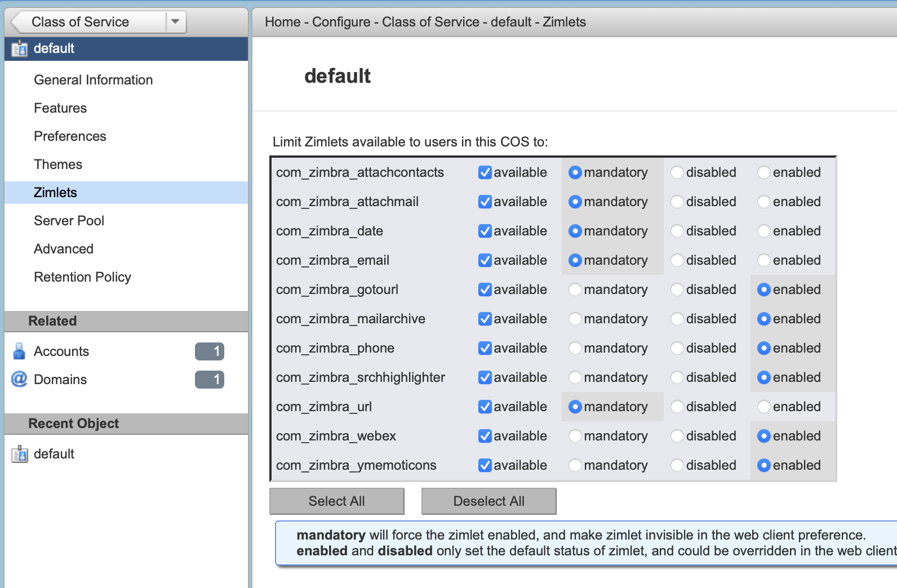Click the Domains count badge

[210, 380]
